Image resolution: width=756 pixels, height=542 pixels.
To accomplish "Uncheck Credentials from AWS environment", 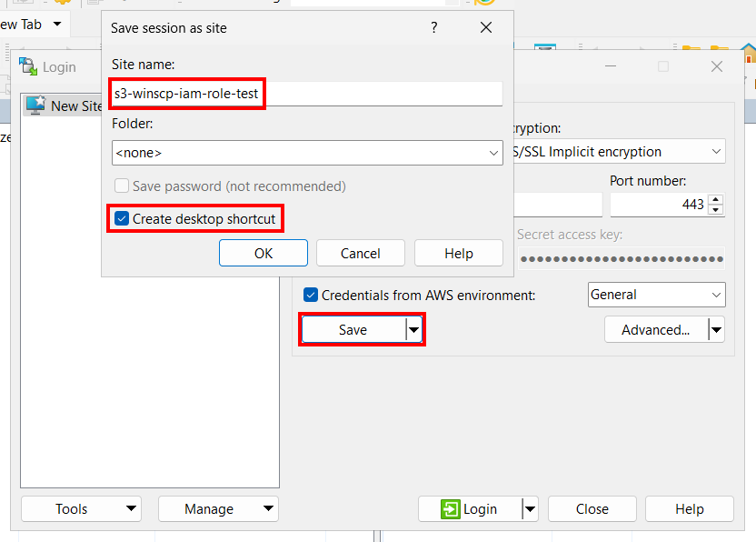I will tap(311, 295).
